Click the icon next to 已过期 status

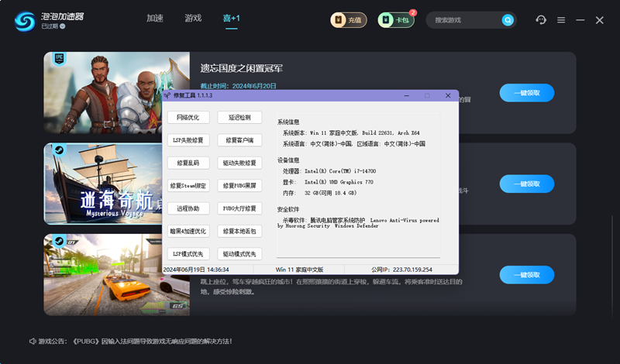(64, 27)
